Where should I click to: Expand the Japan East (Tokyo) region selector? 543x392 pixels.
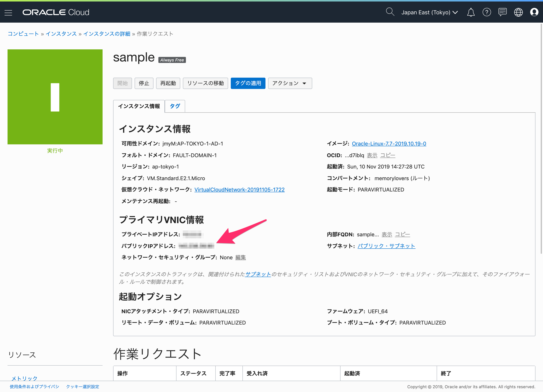(429, 12)
